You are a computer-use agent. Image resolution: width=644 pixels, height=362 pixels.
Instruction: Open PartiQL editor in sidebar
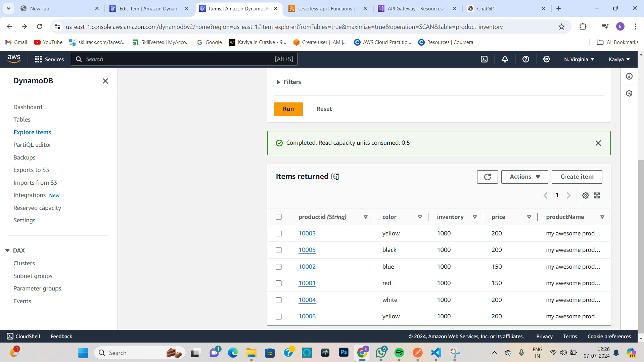coord(32,145)
